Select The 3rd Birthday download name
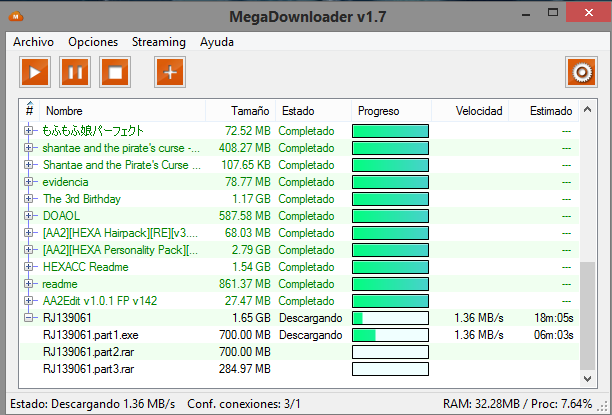Screen dimensions: 612x415 (82, 199)
